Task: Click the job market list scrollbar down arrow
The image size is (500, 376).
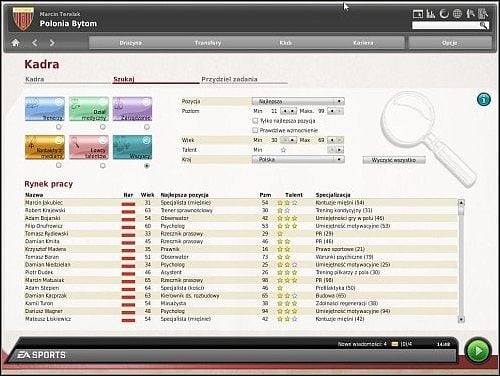Action: pyautogui.click(x=461, y=320)
